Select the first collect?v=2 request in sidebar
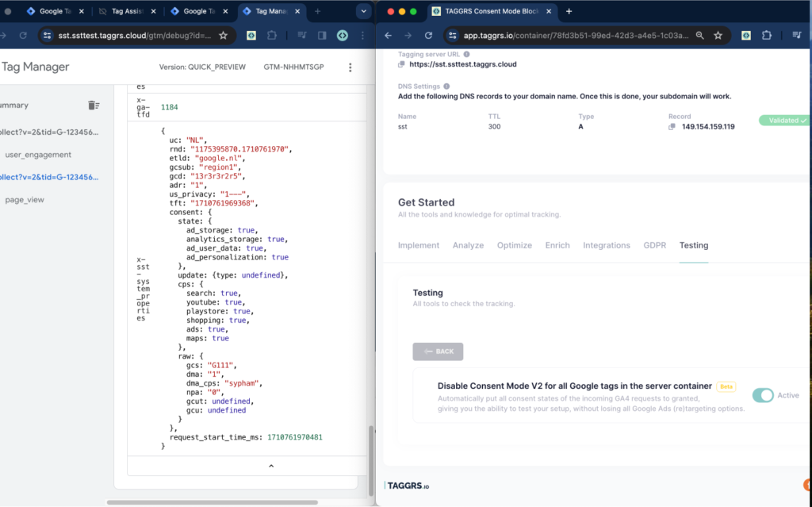This screenshot has width=812, height=507. [49, 133]
